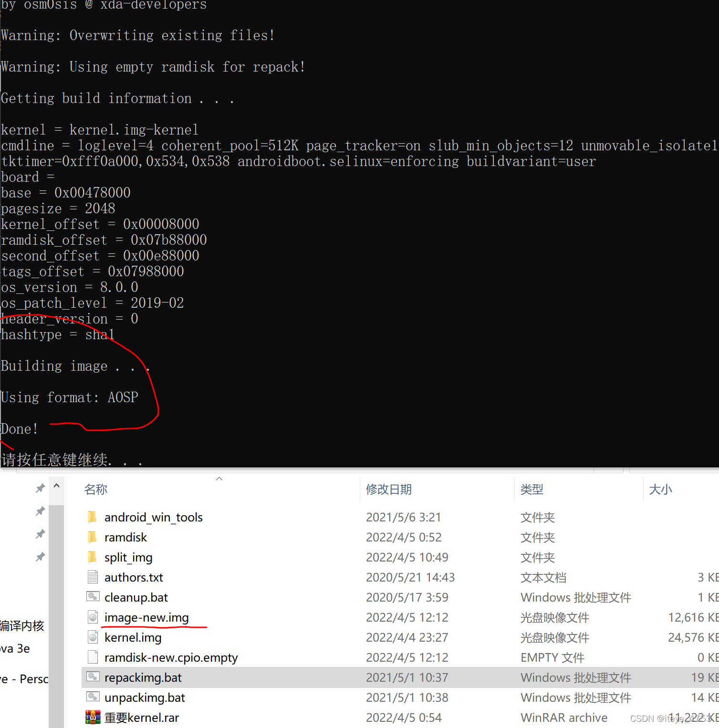Image resolution: width=719 pixels, height=728 pixels.
Task: Select the image-new.img file name
Action: [146, 617]
